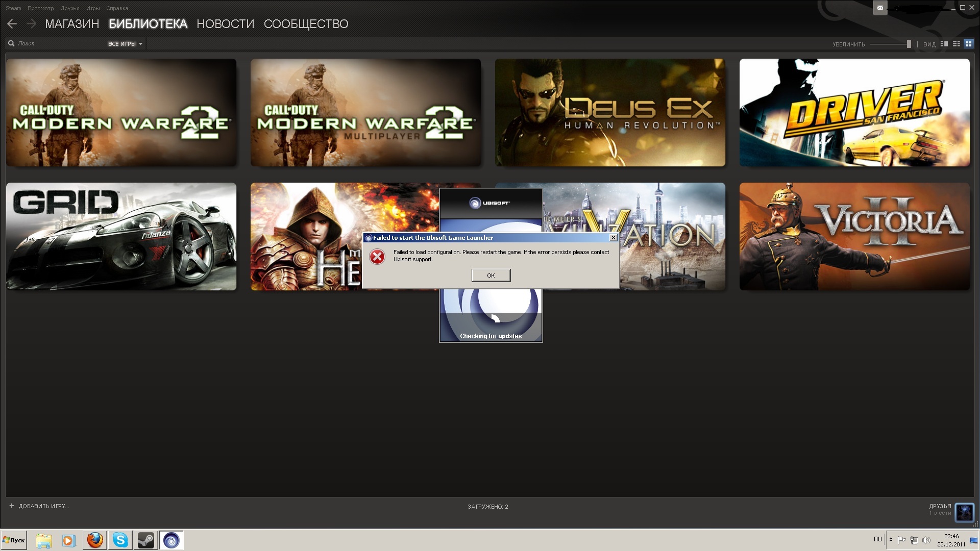Select Driver San Francisco tile
980x551 pixels.
pyautogui.click(x=854, y=112)
